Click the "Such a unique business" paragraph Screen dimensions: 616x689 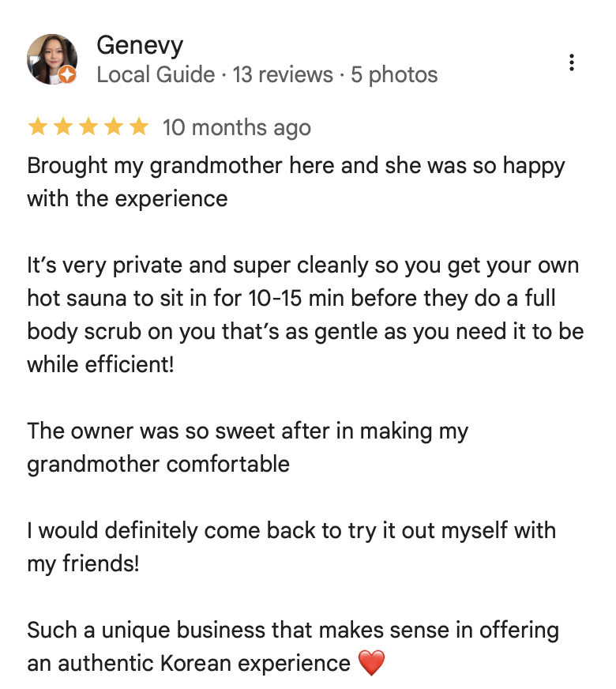[x=293, y=646]
